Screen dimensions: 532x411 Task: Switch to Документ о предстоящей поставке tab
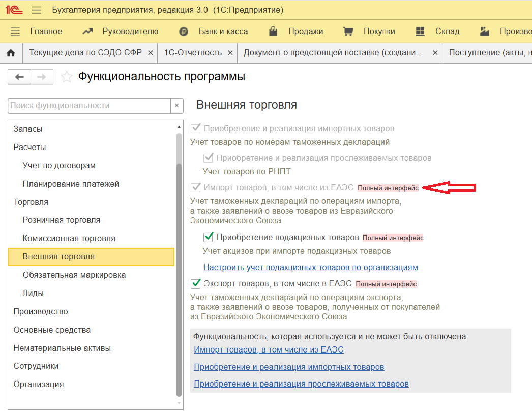pos(334,52)
